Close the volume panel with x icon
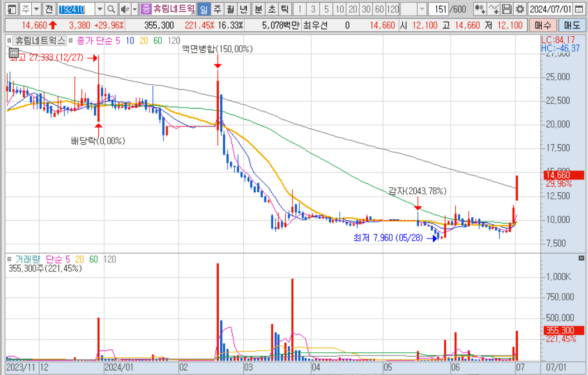588x375 pixels. click(x=581, y=258)
